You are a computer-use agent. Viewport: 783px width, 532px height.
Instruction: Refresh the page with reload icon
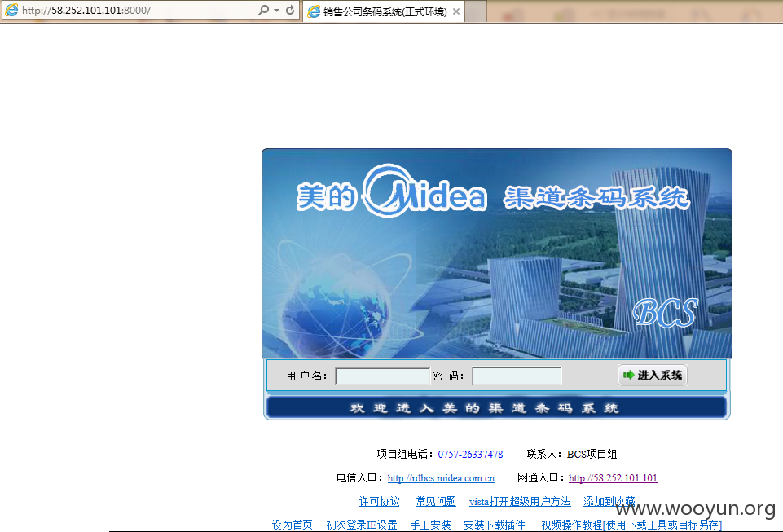(x=290, y=10)
